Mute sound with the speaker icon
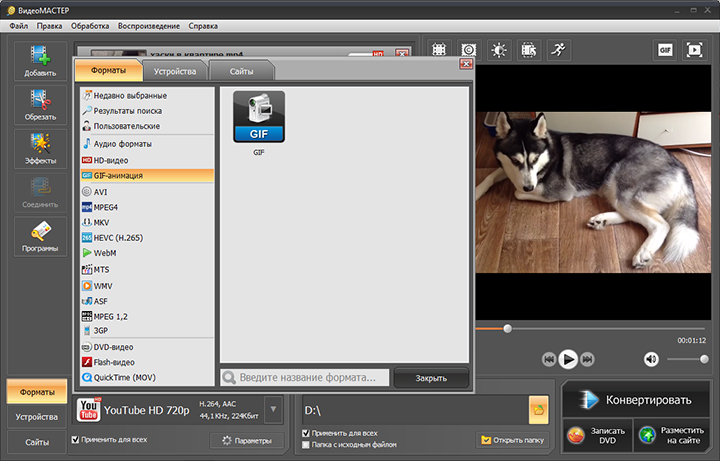This screenshot has height=461, width=720. point(651,359)
